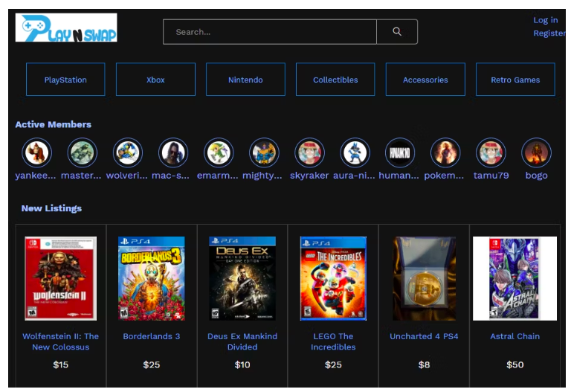571x392 pixels.
Task: Open yankee member's Donkey Kong avatar
Action: 36,152
